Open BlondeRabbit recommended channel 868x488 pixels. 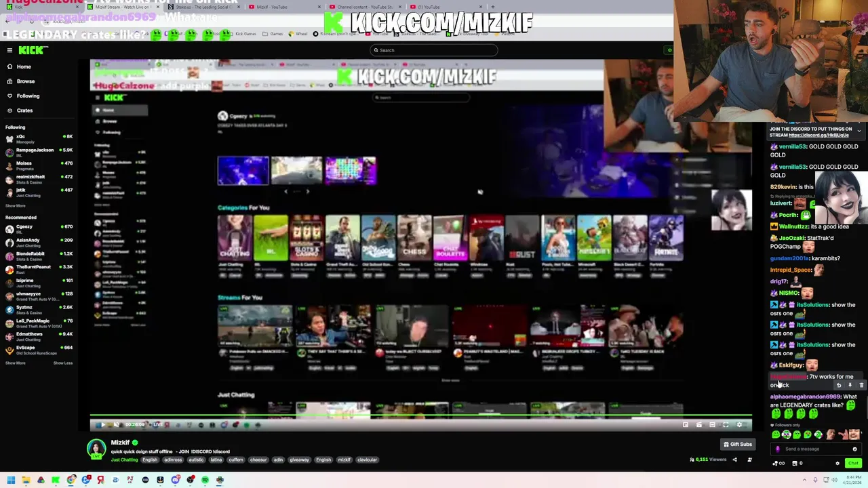(39, 255)
